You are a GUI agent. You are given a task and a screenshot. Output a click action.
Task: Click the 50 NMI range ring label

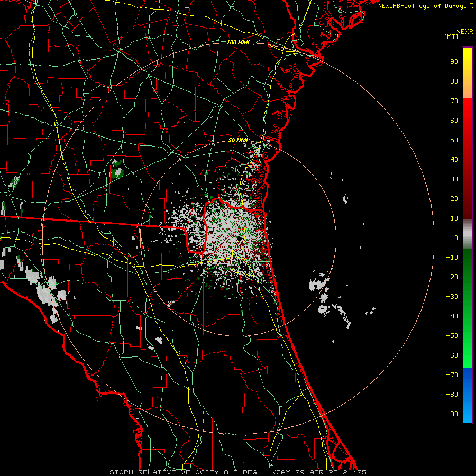(x=238, y=140)
